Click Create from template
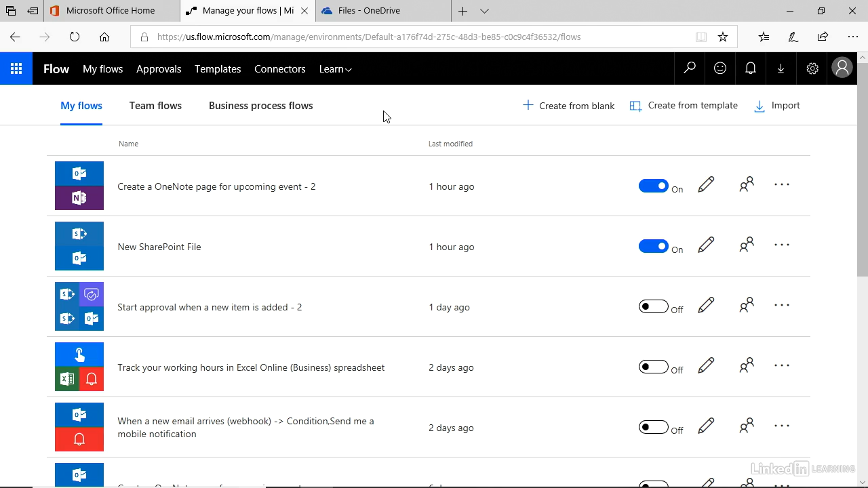This screenshot has width=868, height=488. (x=684, y=106)
